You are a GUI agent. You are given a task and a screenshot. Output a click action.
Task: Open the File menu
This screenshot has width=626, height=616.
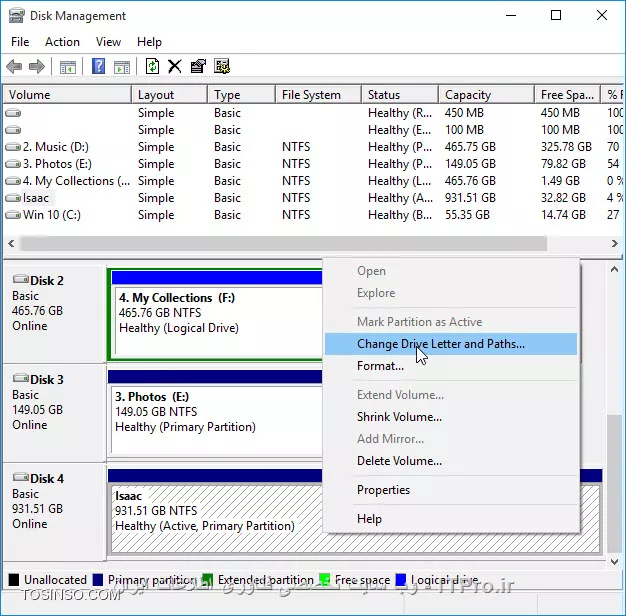point(20,42)
